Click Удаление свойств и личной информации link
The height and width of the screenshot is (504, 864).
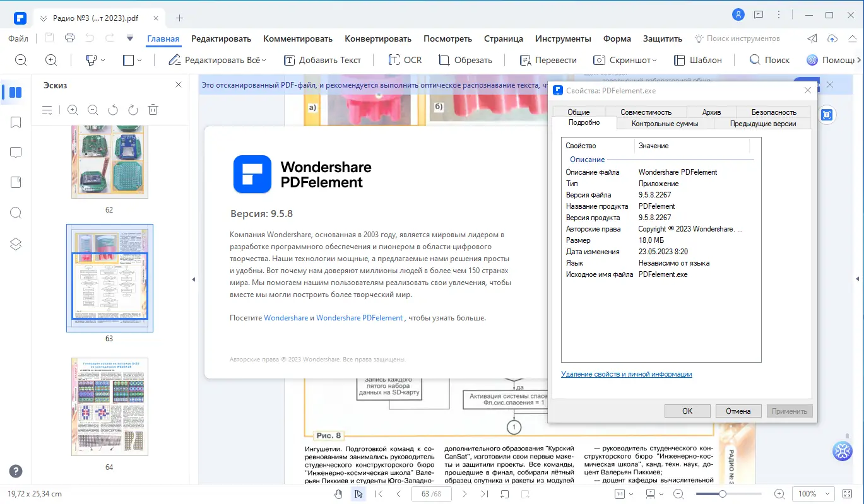(627, 373)
